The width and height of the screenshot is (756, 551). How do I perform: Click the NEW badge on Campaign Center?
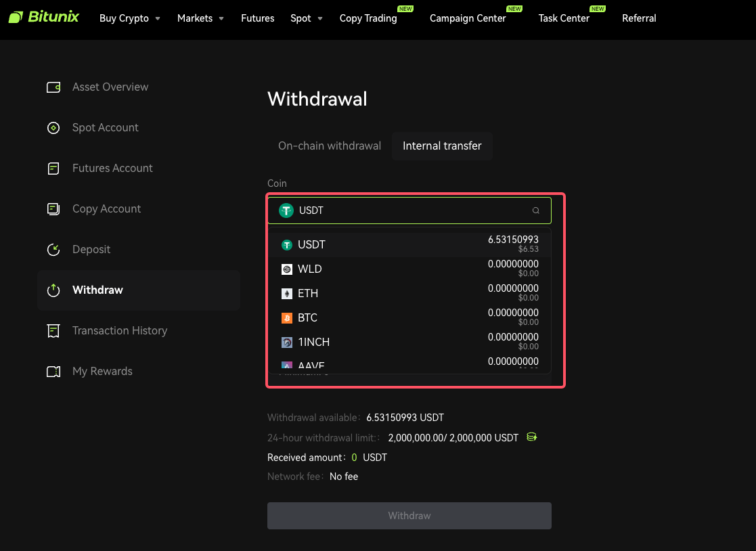click(514, 9)
